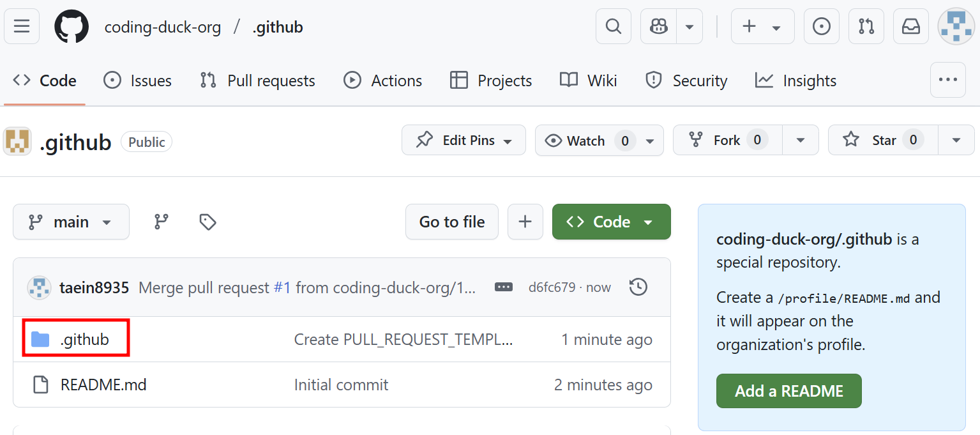Click the Go to file button
The width and height of the screenshot is (980, 435).
coord(452,222)
